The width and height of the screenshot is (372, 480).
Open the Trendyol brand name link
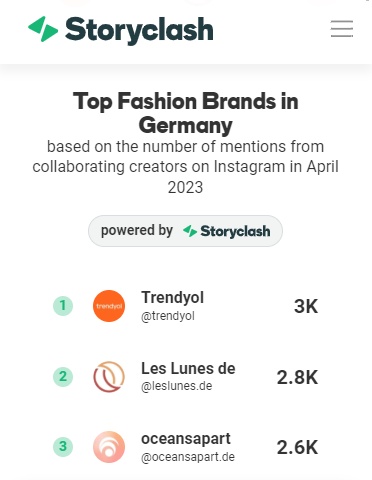(172, 297)
